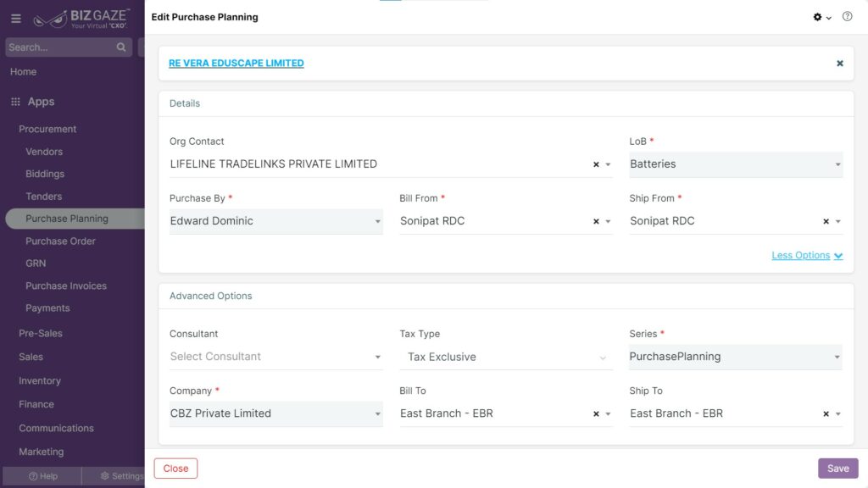Open Communications in sidebar
This screenshot has width=868, height=488.
coord(57,428)
